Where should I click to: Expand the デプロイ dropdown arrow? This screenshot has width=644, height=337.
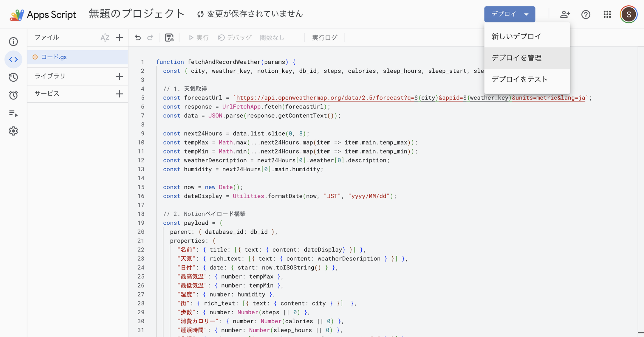(x=527, y=14)
